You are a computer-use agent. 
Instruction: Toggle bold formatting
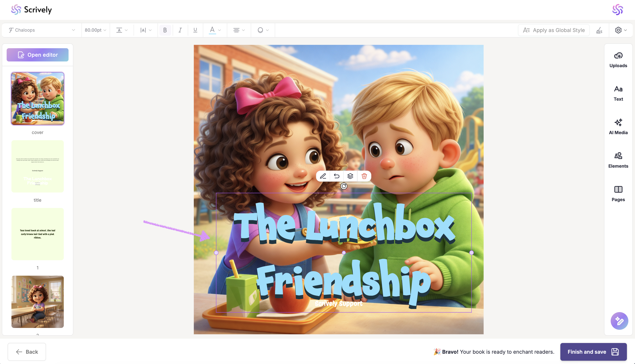pyautogui.click(x=165, y=30)
